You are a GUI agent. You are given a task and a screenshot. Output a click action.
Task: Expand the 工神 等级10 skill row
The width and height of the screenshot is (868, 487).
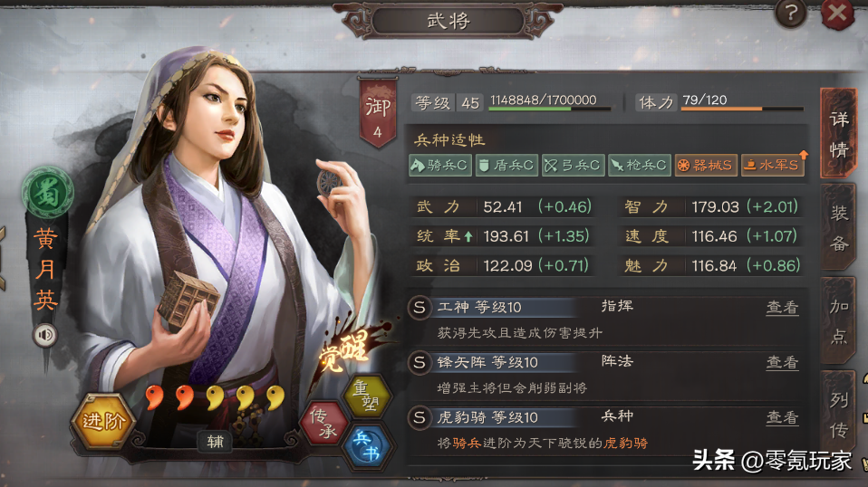605,320
